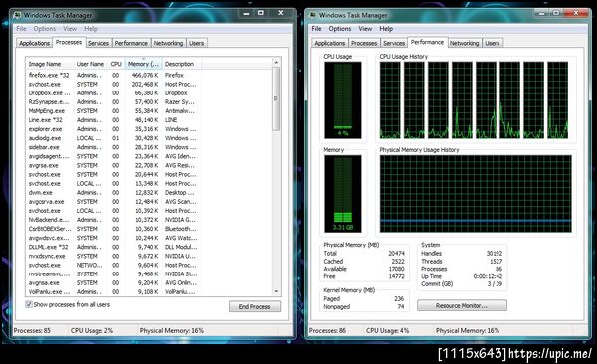This screenshot has height=364, width=597.
Task: Open View menu in right Task Manager
Action: tap(365, 29)
